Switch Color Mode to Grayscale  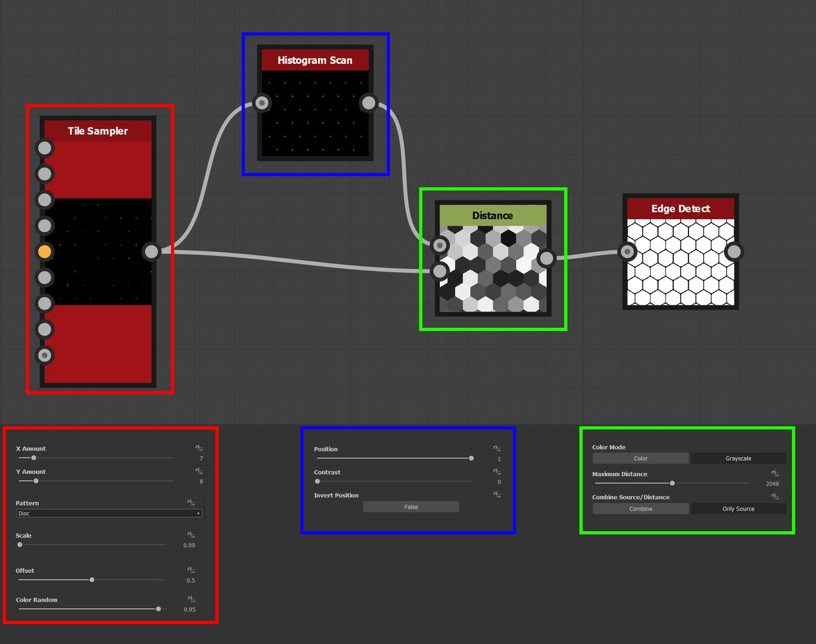(x=738, y=458)
